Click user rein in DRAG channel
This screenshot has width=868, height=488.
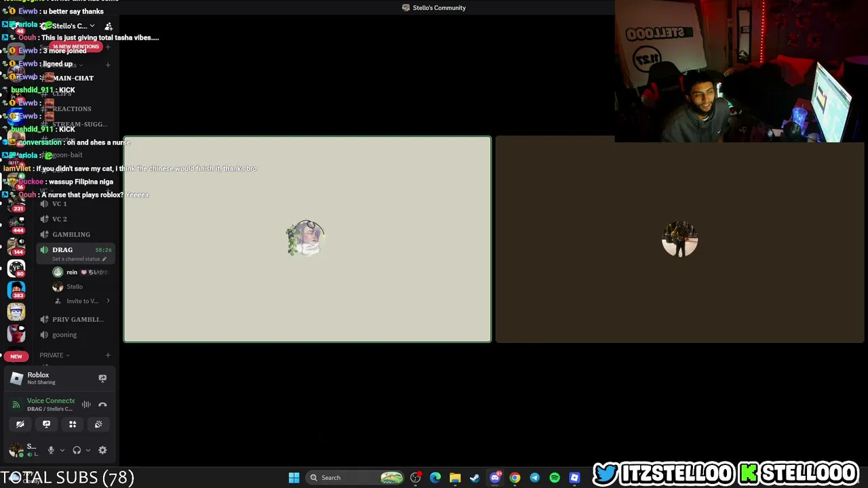[80, 272]
